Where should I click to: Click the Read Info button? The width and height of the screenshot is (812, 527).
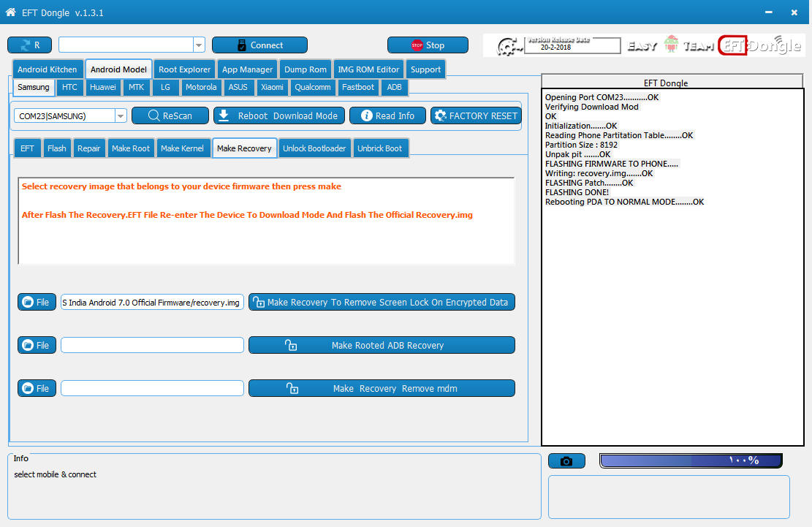pos(388,115)
